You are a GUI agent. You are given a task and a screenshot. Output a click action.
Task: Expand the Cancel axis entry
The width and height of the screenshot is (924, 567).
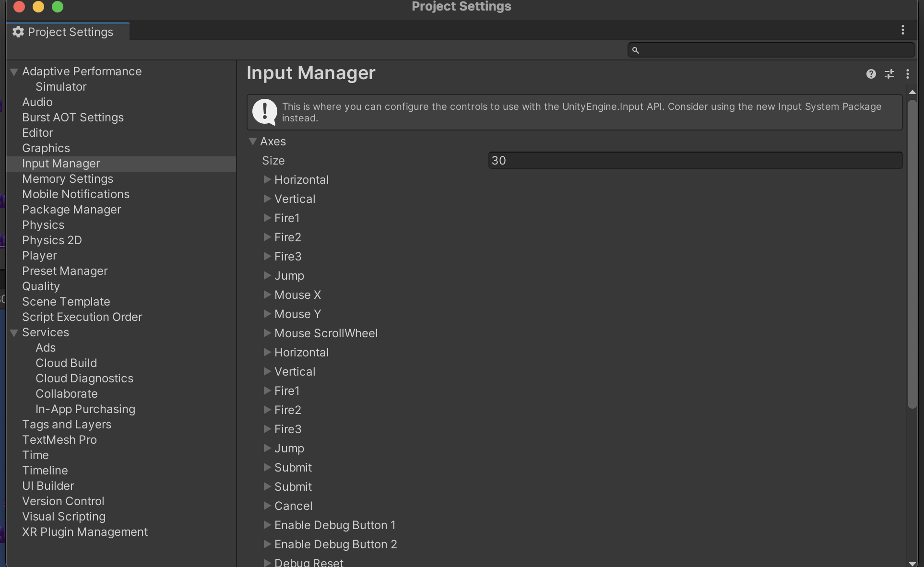click(x=267, y=506)
